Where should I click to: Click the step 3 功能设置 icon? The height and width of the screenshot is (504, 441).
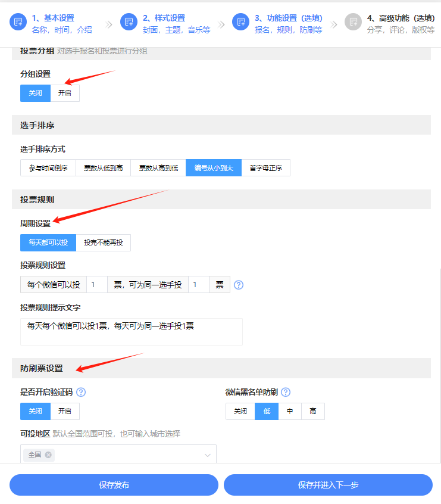tap(240, 22)
